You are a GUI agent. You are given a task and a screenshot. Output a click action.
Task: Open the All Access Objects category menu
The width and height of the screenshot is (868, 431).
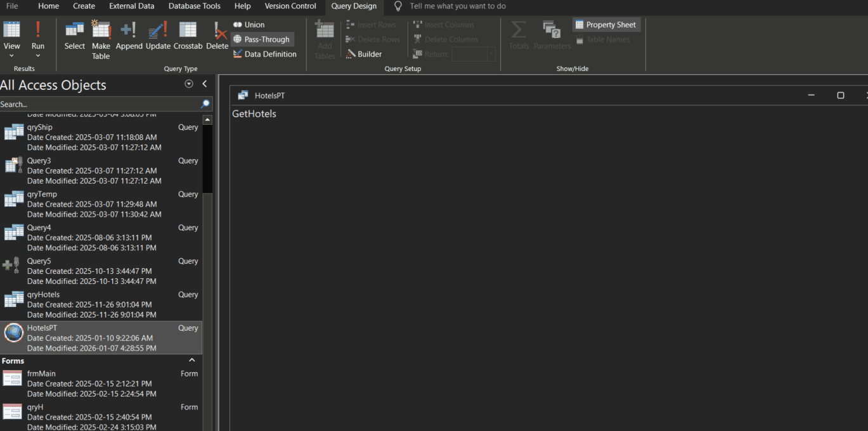(189, 83)
